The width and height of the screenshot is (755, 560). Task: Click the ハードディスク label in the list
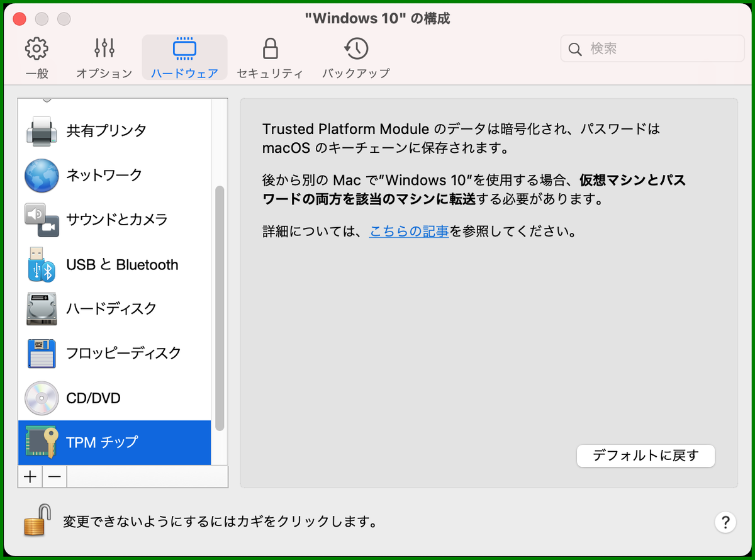(x=111, y=309)
